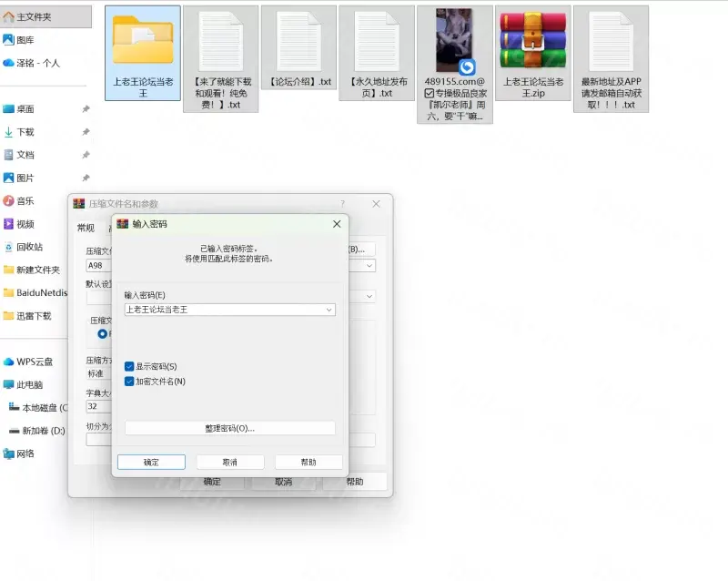
Task: Click 帮助 in the 压缩文件名和参数 window
Action: (355, 482)
